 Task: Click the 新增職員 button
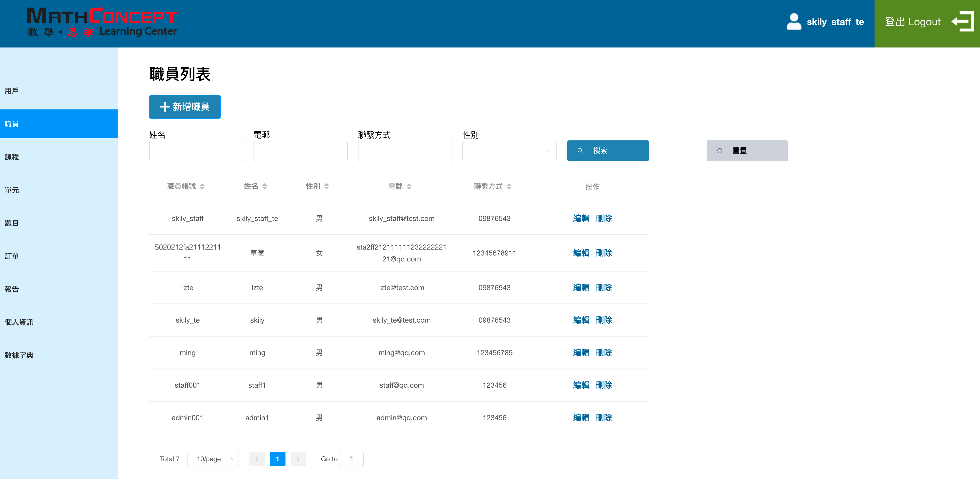[184, 107]
